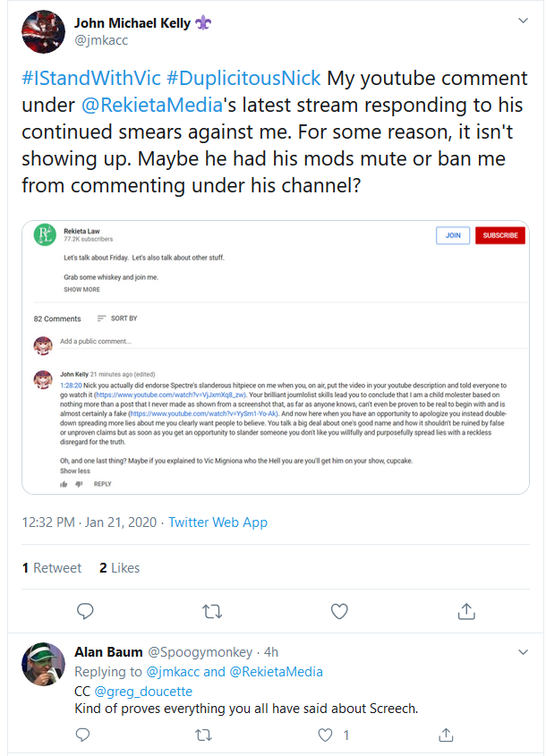This screenshot has width=546, height=756.
Task: Like Alan Baum's reply
Action: click(326, 735)
